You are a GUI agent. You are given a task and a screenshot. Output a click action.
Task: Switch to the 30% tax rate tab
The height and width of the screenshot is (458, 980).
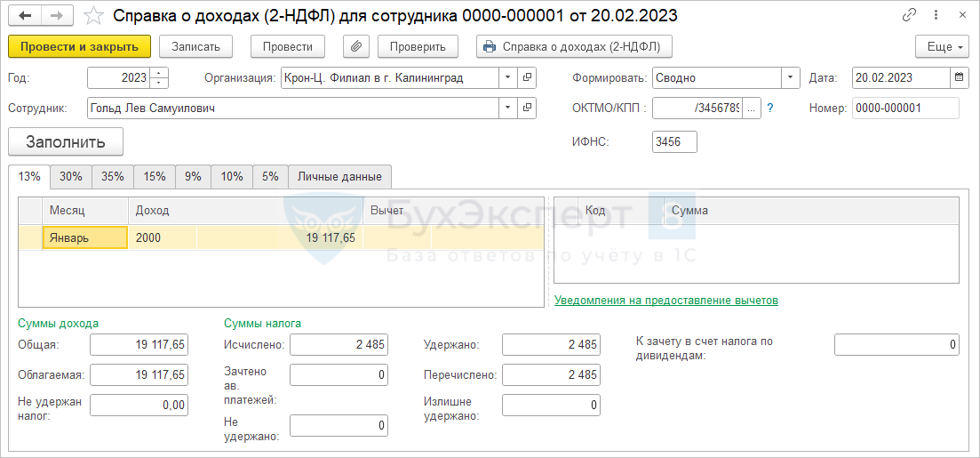click(x=70, y=176)
